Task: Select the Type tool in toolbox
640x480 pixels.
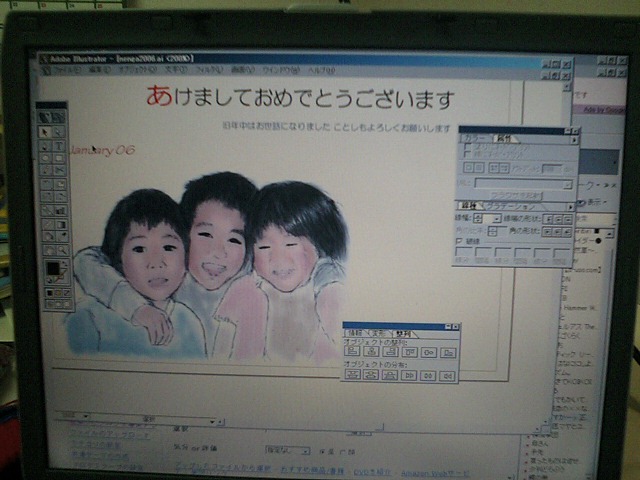Action: coord(59,145)
